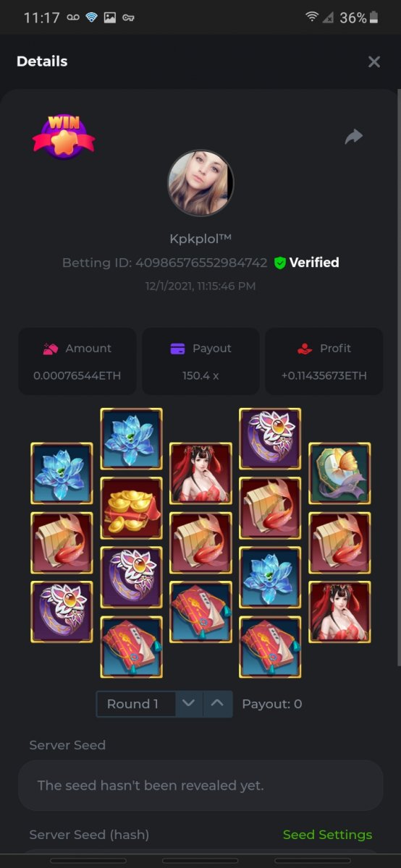Go to previous round with up chevron

click(x=218, y=704)
